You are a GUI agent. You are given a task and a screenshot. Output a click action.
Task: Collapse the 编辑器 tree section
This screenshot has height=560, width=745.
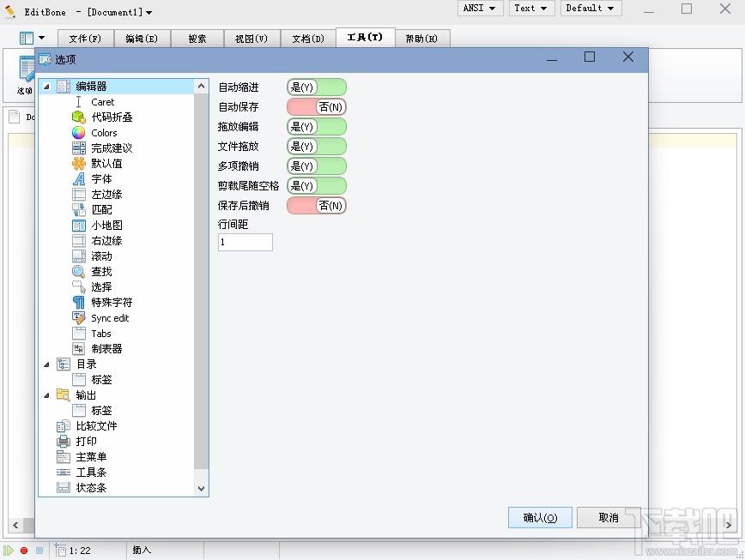tap(47, 85)
